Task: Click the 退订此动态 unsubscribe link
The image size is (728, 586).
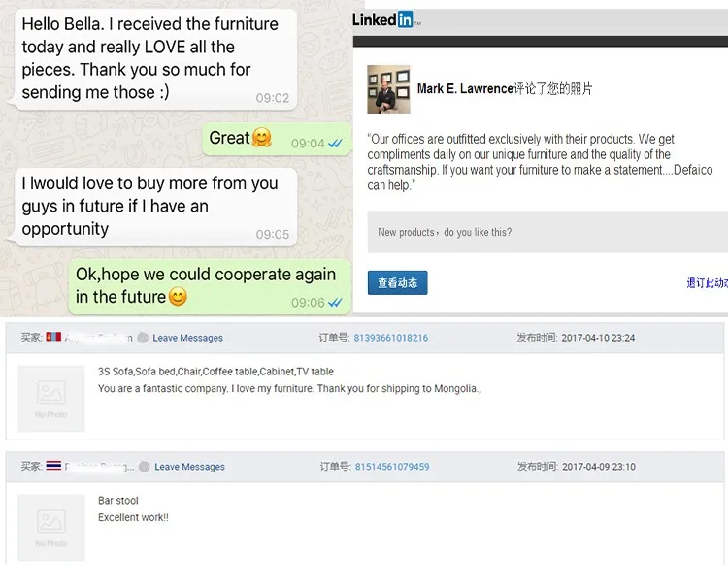Action: pyautogui.click(x=707, y=283)
